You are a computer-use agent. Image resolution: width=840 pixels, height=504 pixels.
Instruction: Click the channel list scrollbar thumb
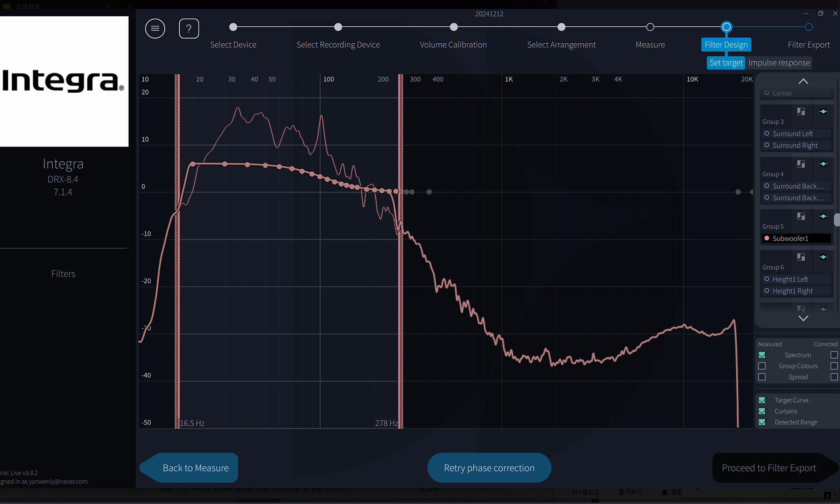tap(836, 220)
